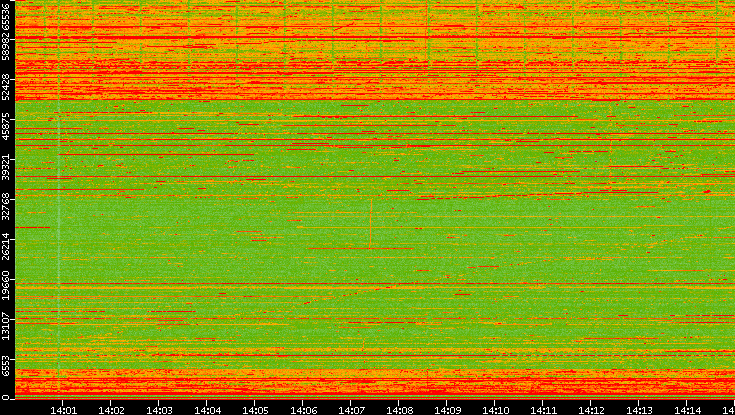
Task: Click the 14:05 time label
Action: pos(256,409)
